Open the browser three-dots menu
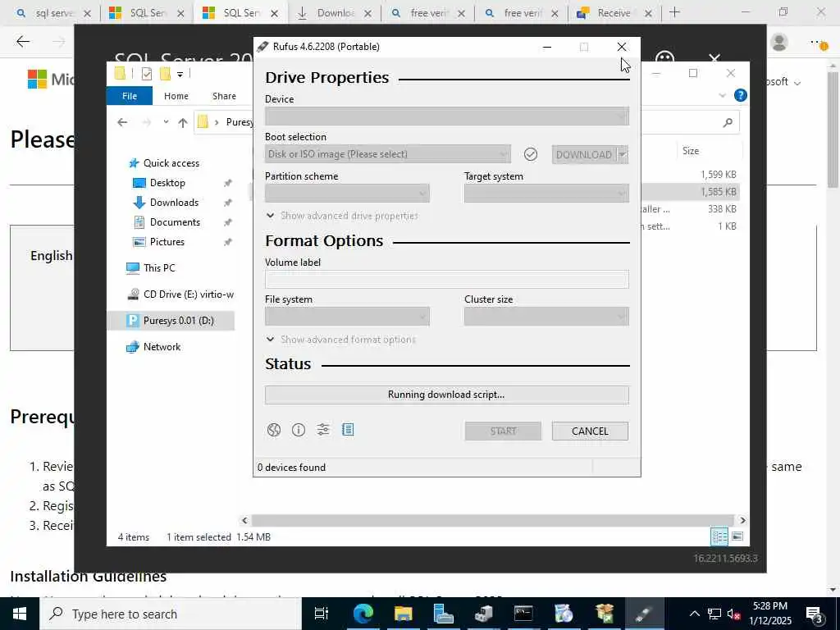Viewport: 840px width, 630px height. coord(818,42)
